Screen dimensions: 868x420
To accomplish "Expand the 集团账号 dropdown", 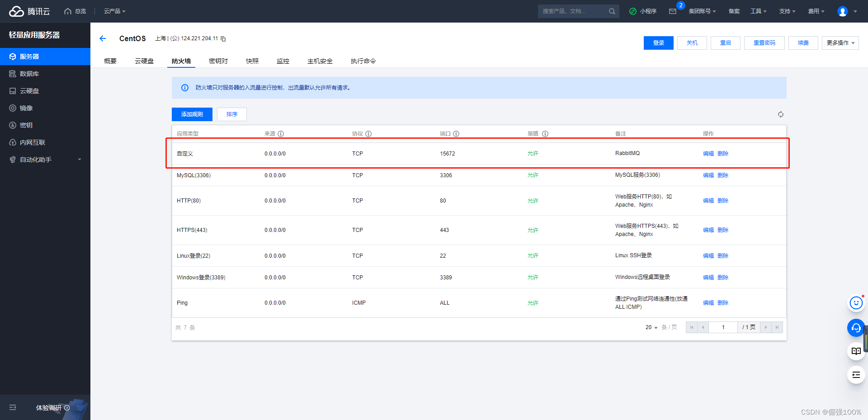I will (x=702, y=11).
